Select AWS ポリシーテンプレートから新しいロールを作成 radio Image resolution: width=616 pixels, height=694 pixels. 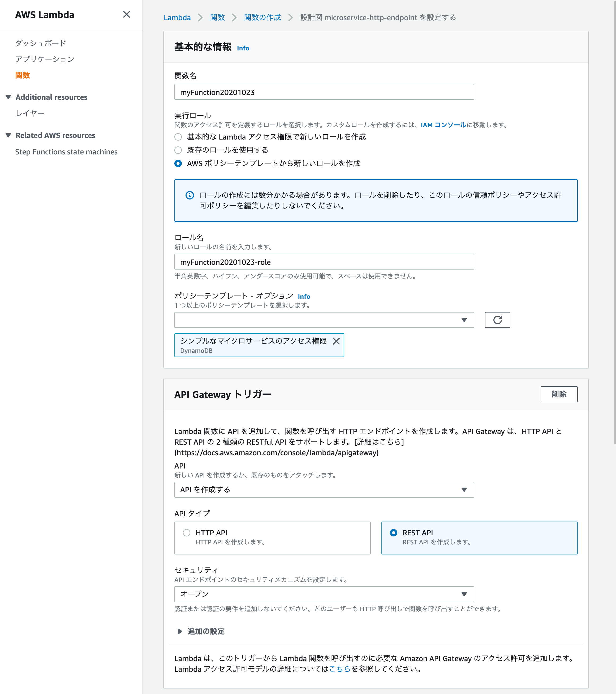pos(178,163)
